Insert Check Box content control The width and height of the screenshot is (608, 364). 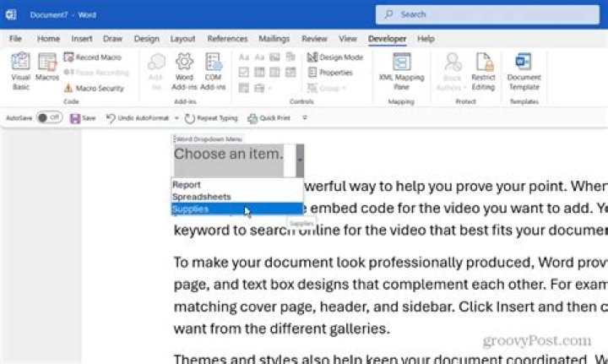[243, 72]
